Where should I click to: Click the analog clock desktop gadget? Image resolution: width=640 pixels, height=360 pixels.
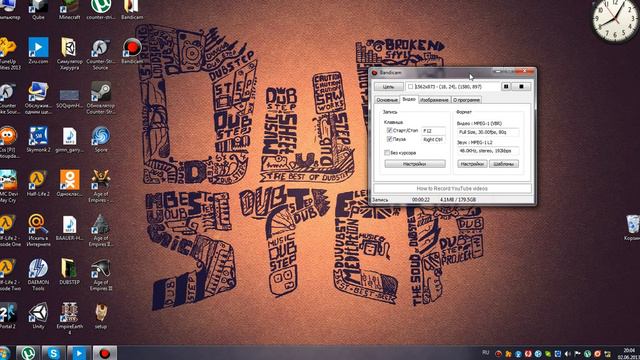(x=615, y=20)
